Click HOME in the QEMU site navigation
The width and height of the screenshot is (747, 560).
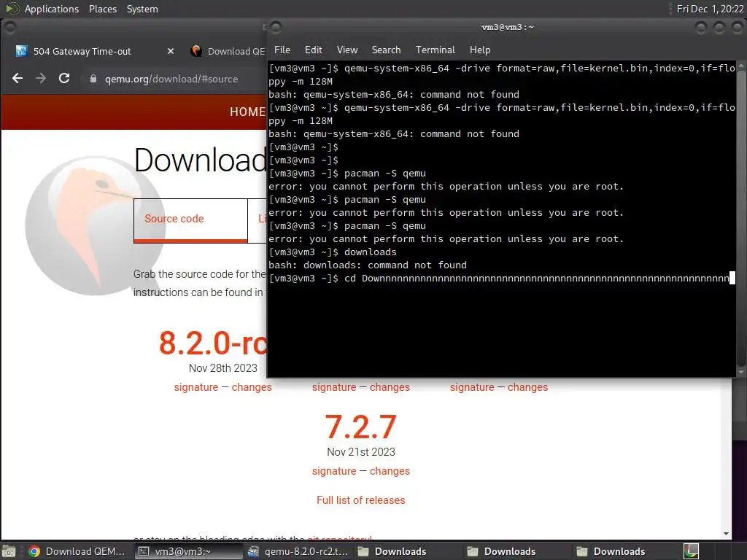click(247, 112)
